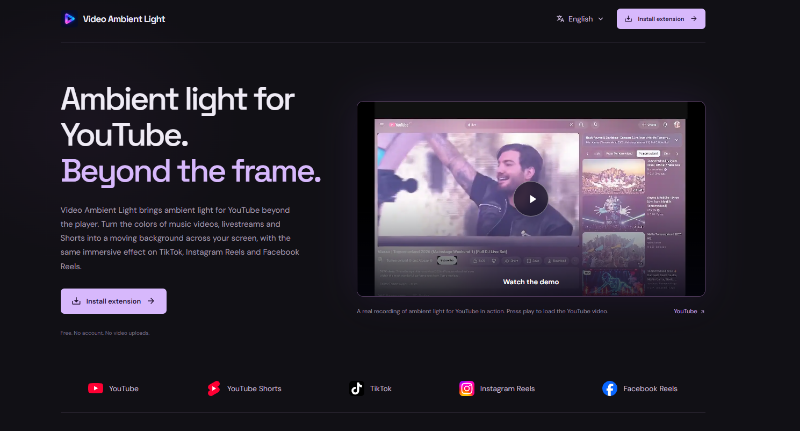The image size is (800, 431).
Task: Click the 'Free. No account. No video uploads.' note
Action: tap(105, 333)
